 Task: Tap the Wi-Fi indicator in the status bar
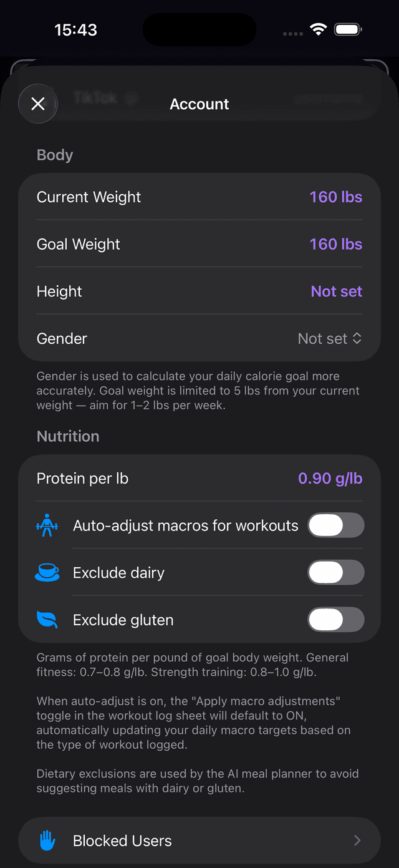click(x=319, y=29)
